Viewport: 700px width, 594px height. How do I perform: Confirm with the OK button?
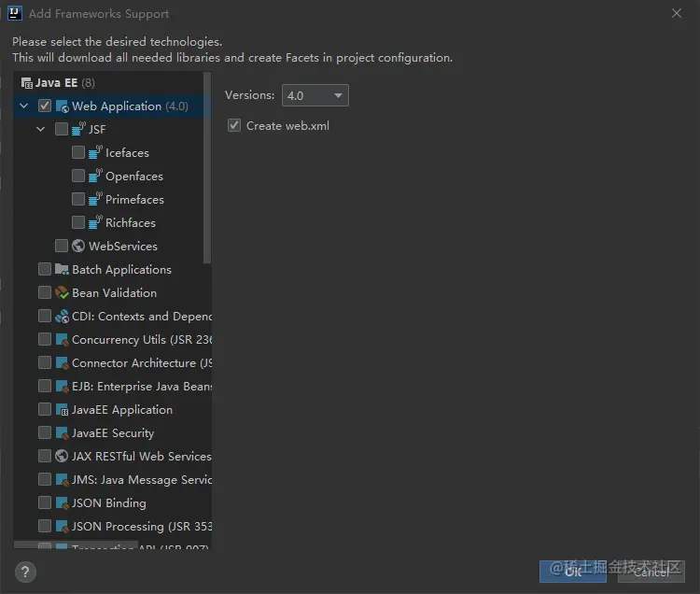573,572
